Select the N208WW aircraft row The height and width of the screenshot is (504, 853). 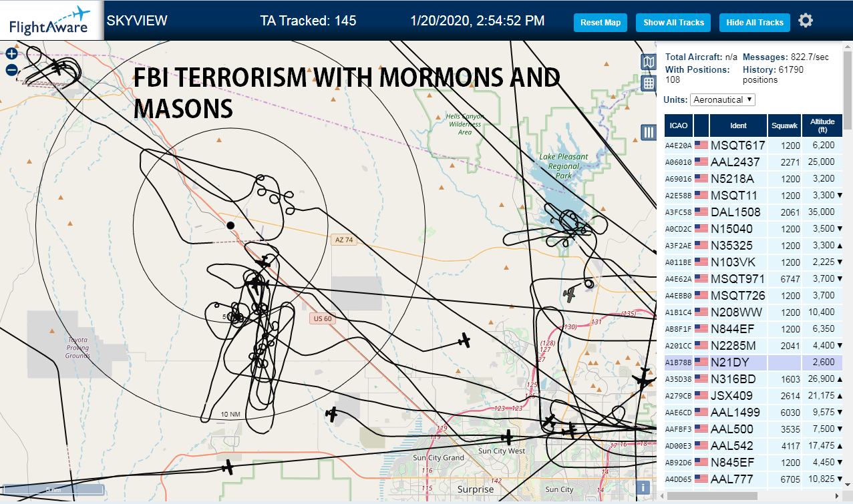[753, 312]
